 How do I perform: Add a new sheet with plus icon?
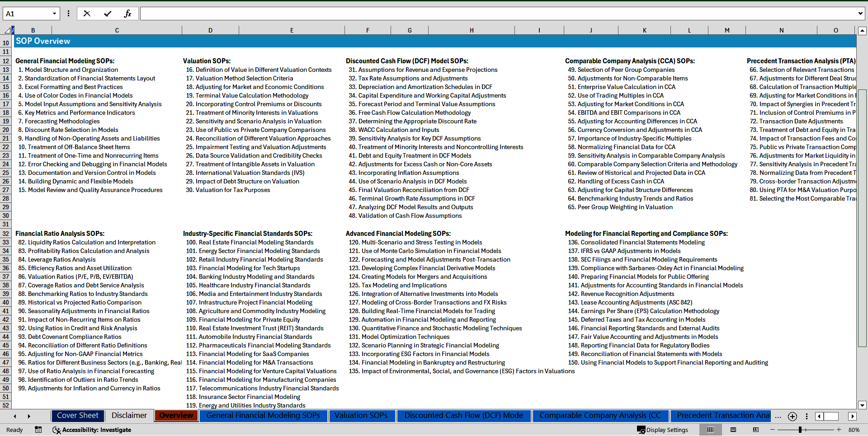click(x=792, y=416)
